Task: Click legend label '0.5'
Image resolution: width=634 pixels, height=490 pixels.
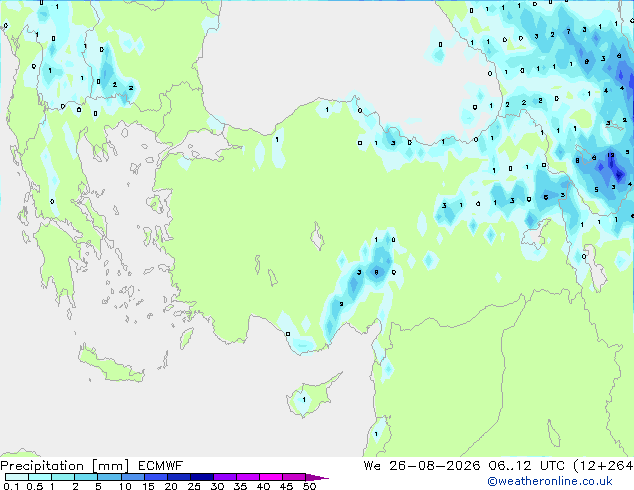Action: 34,486
